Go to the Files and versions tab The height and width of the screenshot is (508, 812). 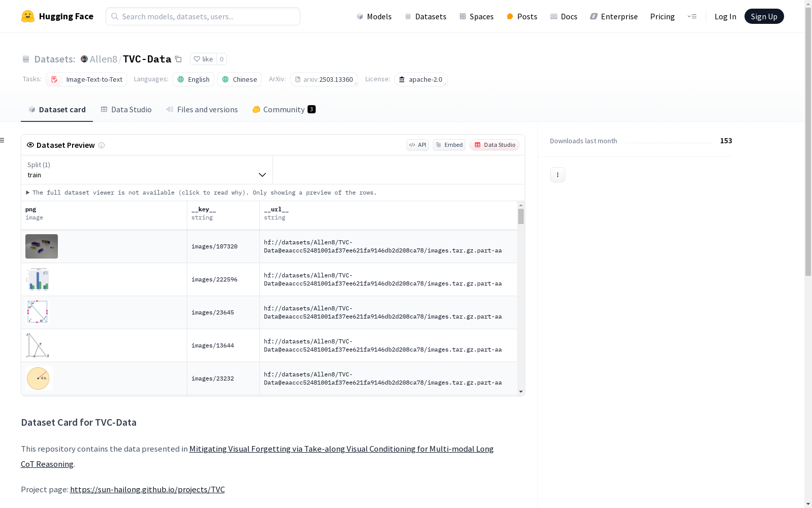(x=202, y=110)
